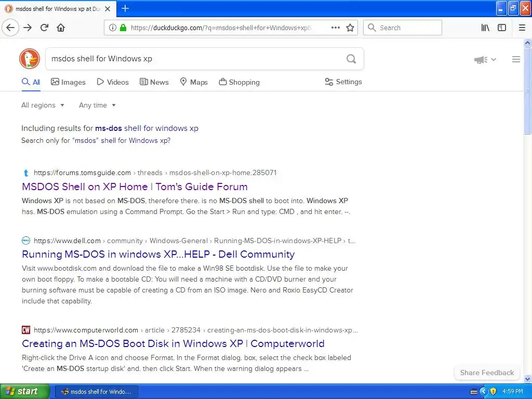This screenshot has width=532, height=399.
Task: Click the keyboard tray icon
Action: (474, 392)
